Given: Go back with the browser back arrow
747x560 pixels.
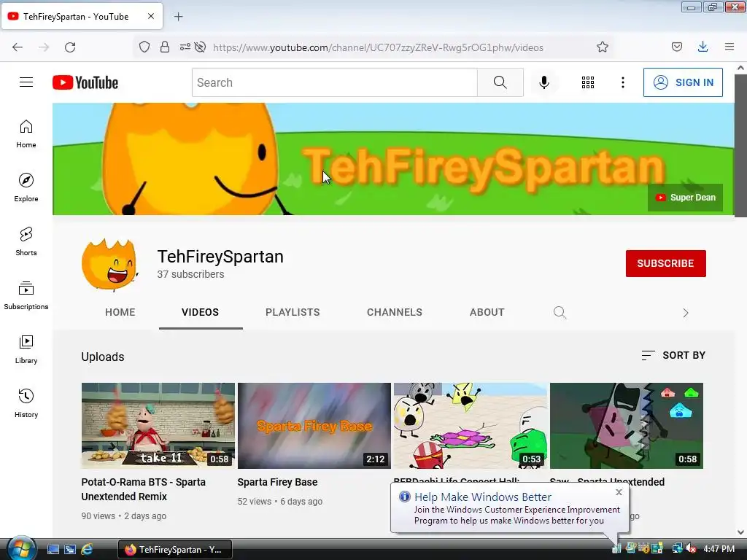Looking at the screenshot, I should coord(18,47).
